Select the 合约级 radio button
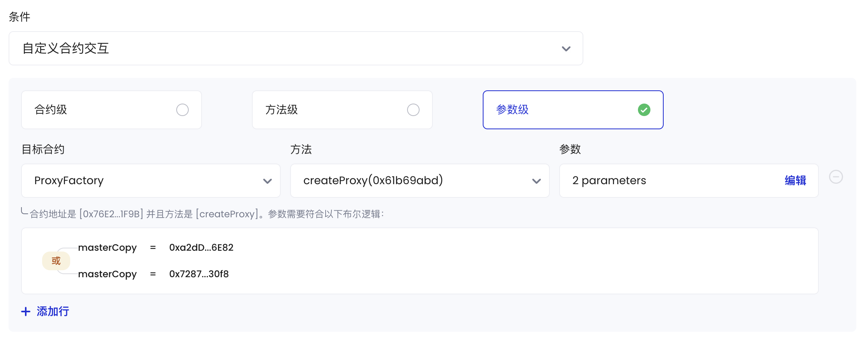This screenshot has width=868, height=345. coord(182,110)
